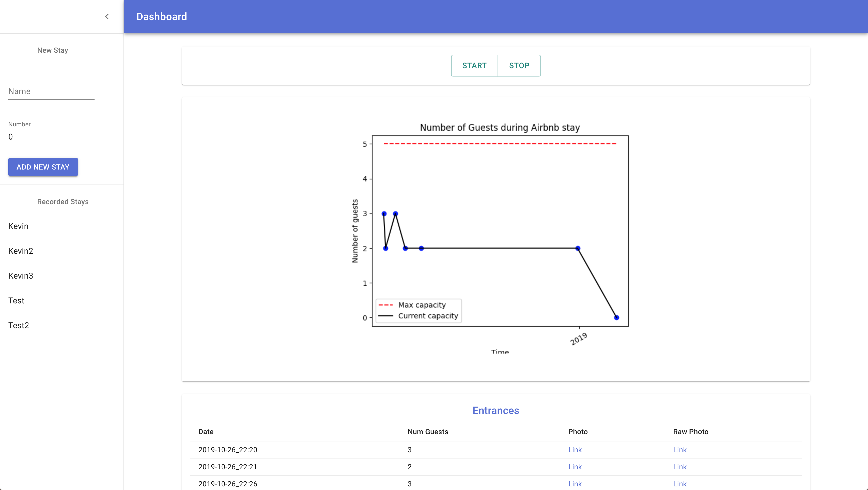Image resolution: width=868 pixels, height=490 pixels.
Task: Click the START button
Action: (x=474, y=65)
